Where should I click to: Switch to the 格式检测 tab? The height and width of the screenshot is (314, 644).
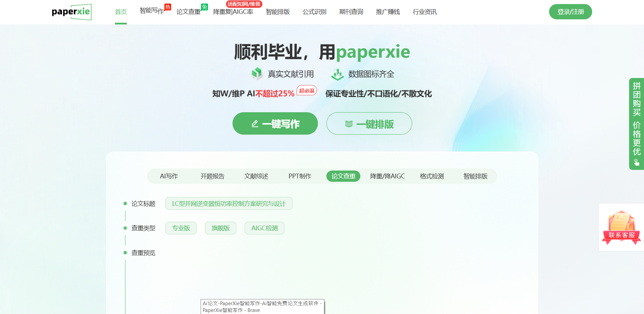[x=432, y=176]
